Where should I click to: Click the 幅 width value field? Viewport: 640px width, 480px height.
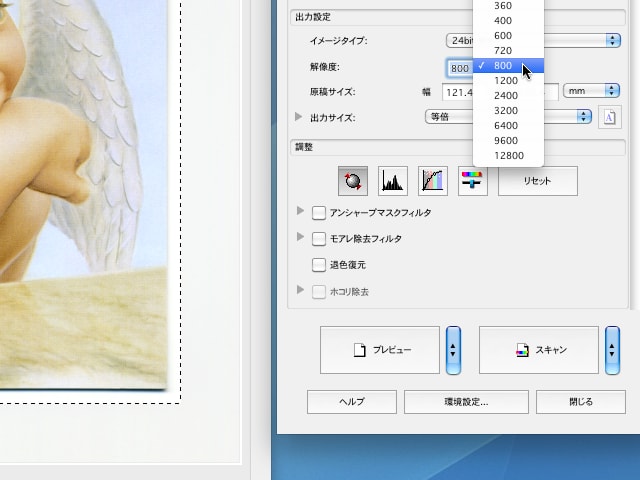point(458,93)
